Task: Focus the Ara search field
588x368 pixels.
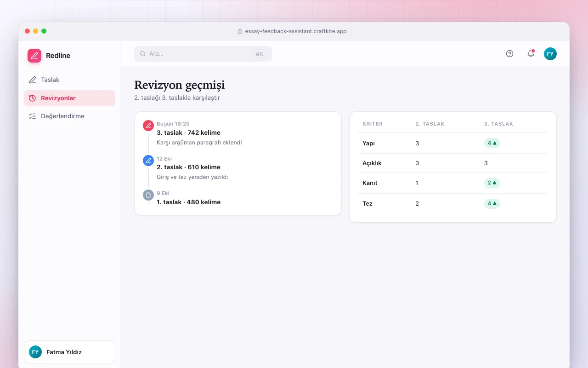Action: 203,54
